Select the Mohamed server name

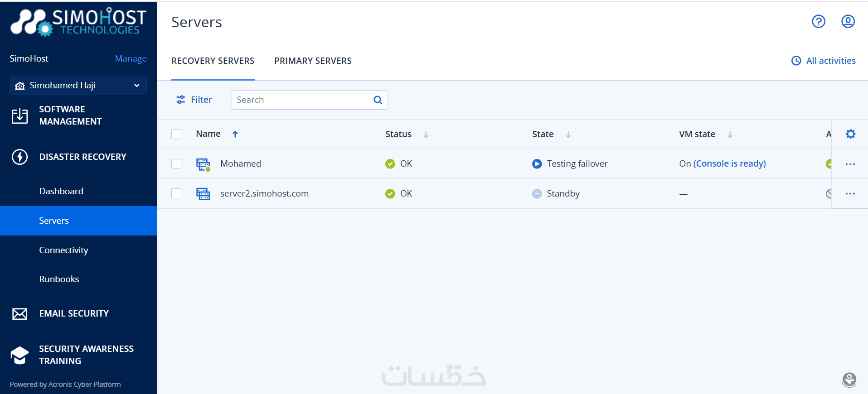click(241, 163)
